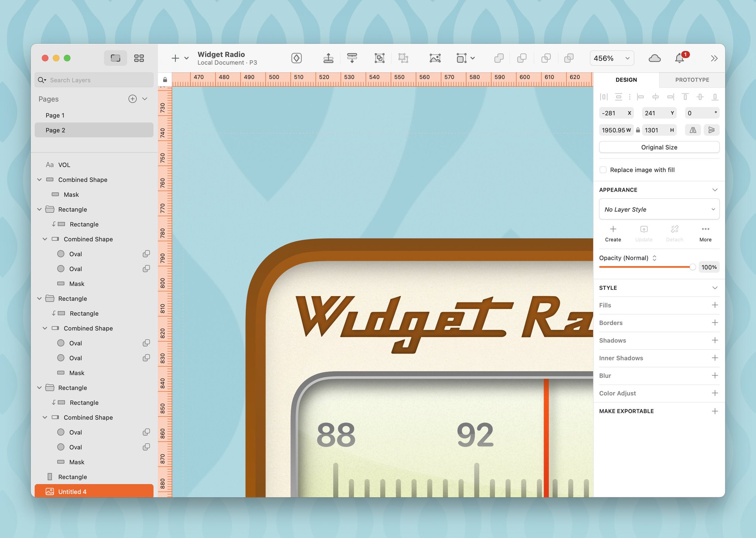Open the No Layer Style dropdown

point(659,209)
